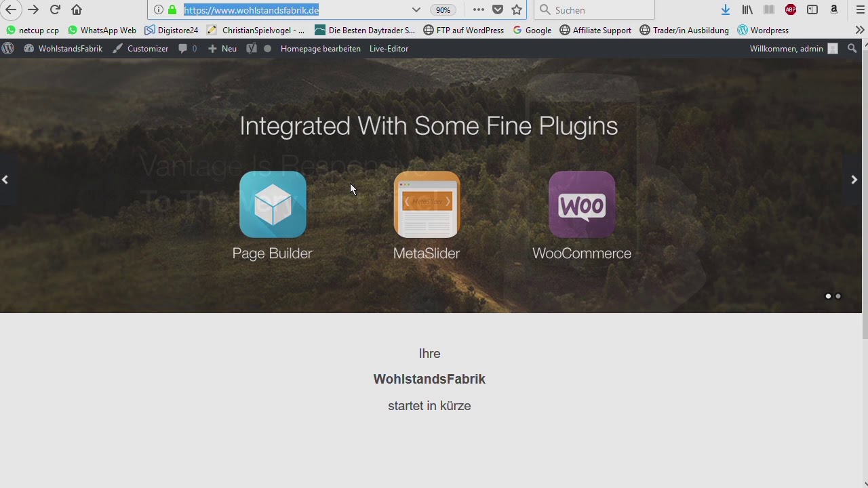Click the Page Builder label

[x=273, y=253]
